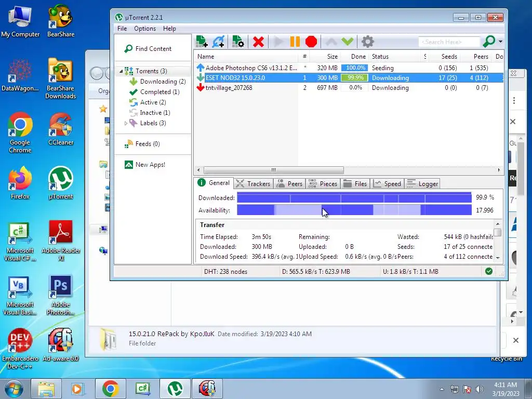
Task: Open the CCleaner desktop icon
Action: (x=61, y=129)
